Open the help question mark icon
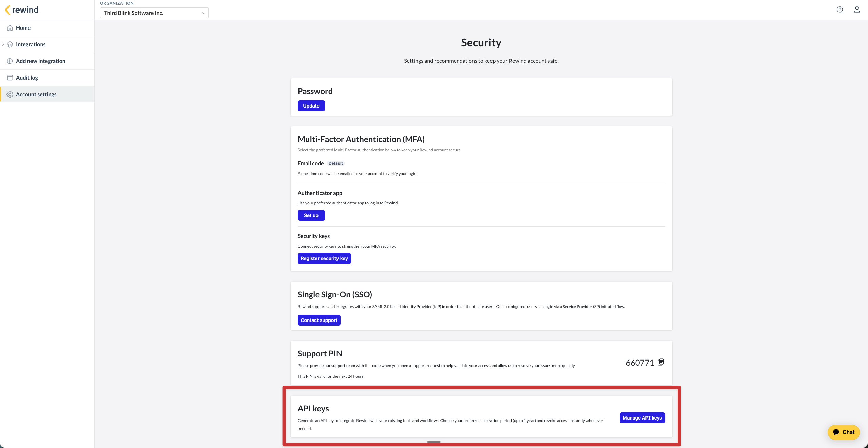Screen dimensions: 868x448 tap(840, 9)
